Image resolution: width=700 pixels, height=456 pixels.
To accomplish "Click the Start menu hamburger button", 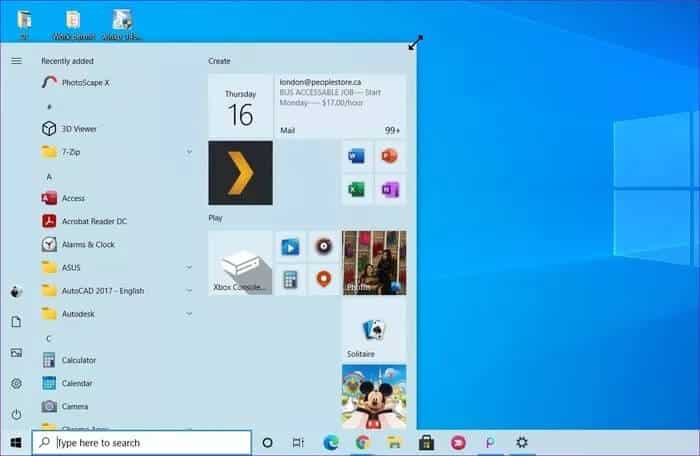I will (17, 61).
